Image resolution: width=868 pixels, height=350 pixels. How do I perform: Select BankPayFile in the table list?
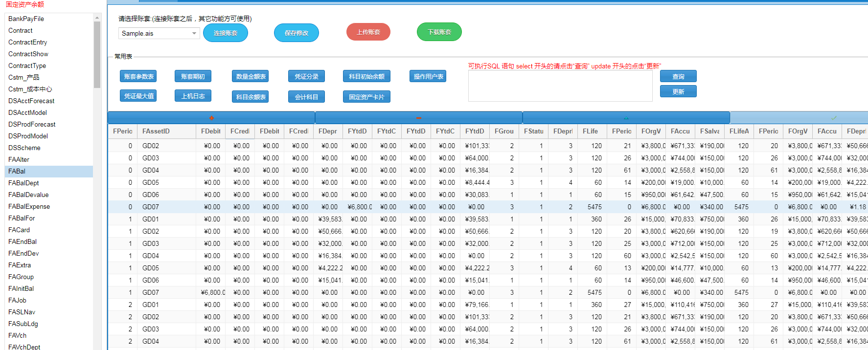(49, 19)
